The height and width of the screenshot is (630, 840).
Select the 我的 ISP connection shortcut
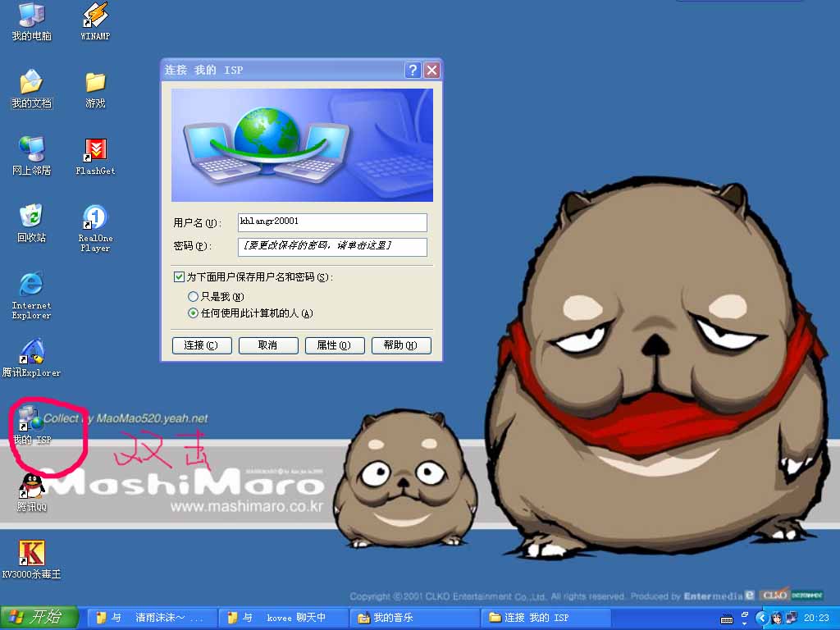(x=32, y=426)
